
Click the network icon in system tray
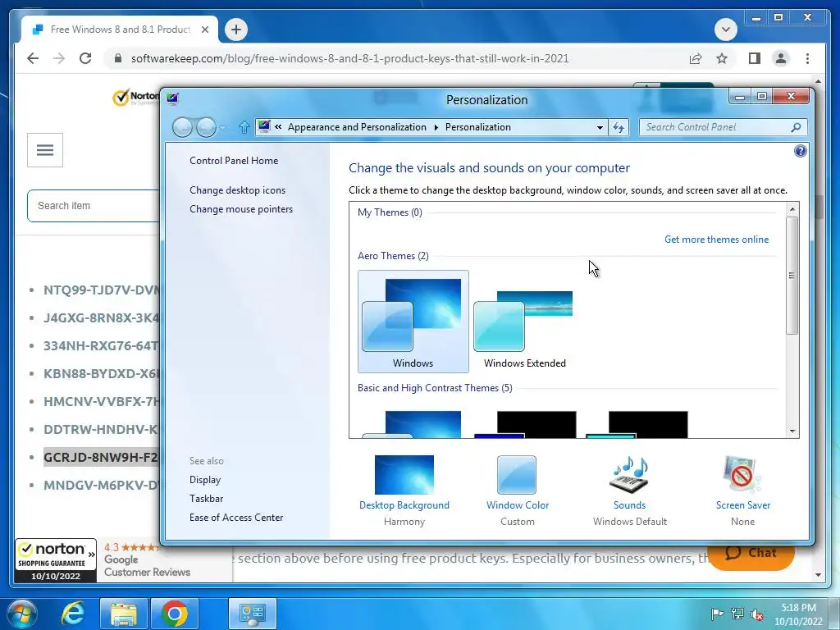click(737, 614)
